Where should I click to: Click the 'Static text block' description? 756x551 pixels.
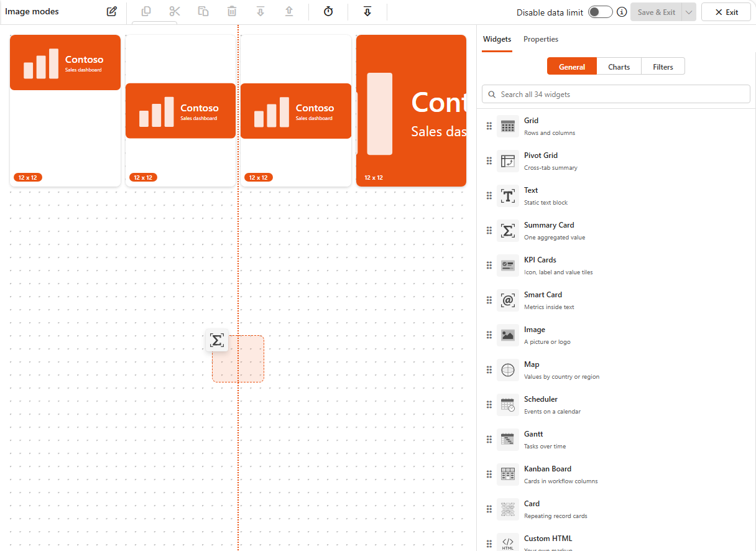[x=546, y=203]
